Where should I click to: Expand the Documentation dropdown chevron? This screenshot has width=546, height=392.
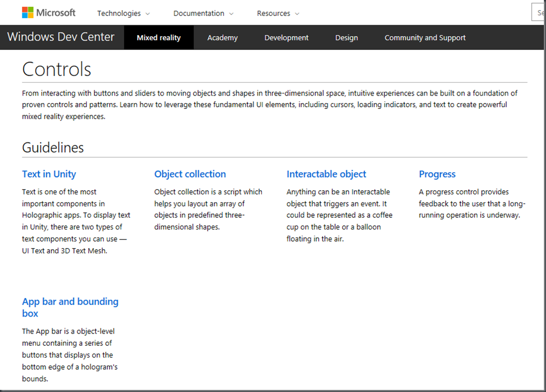click(231, 14)
